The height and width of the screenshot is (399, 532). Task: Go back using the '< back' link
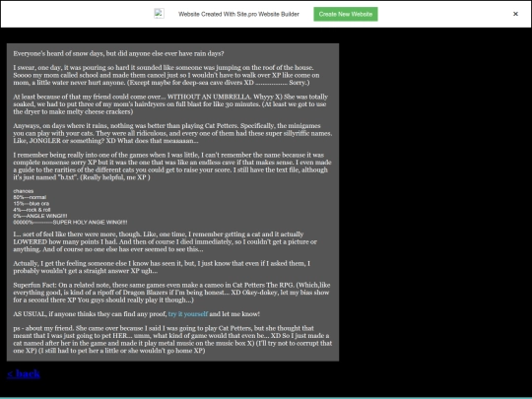24,374
